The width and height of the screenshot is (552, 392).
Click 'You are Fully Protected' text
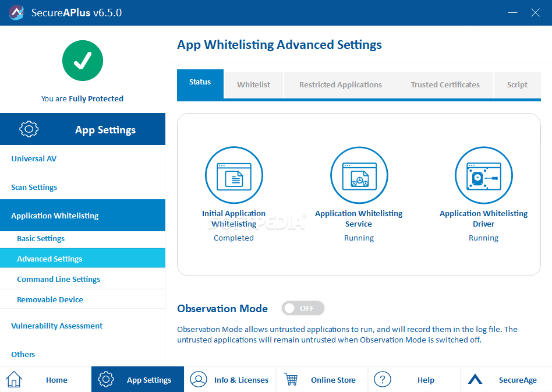click(82, 98)
